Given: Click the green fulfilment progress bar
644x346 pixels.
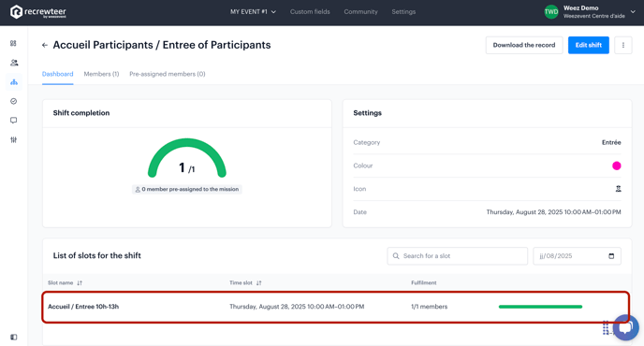Looking at the screenshot, I should point(540,307).
